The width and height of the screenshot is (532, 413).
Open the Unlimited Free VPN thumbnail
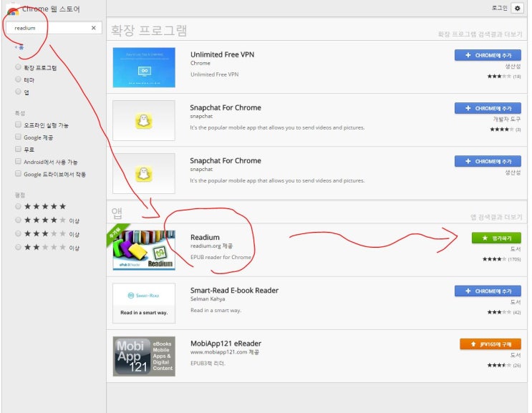click(143, 67)
